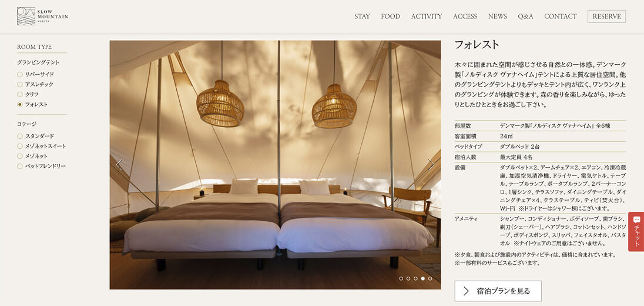This screenshot has height=306, width=644.
Task: Select the リバーサイド room type
Action: click(x=35, y=75)
